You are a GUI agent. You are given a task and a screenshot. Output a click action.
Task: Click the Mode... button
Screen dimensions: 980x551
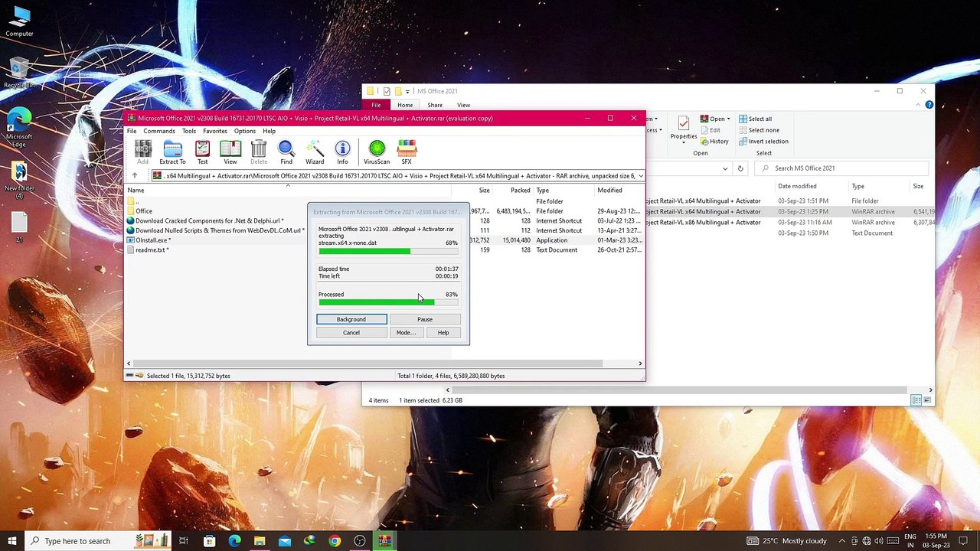click(x=406, y=333)
